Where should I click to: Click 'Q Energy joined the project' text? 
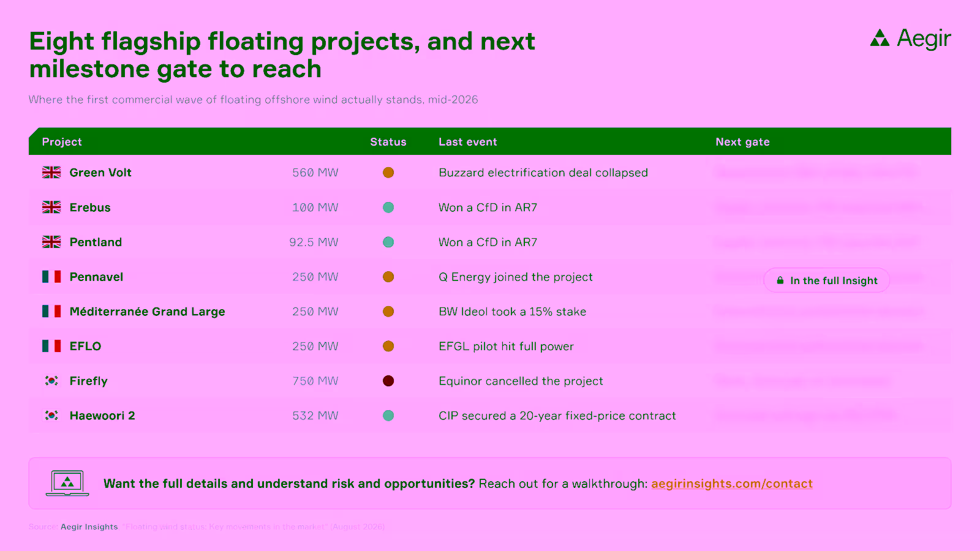tap(516, 277)
